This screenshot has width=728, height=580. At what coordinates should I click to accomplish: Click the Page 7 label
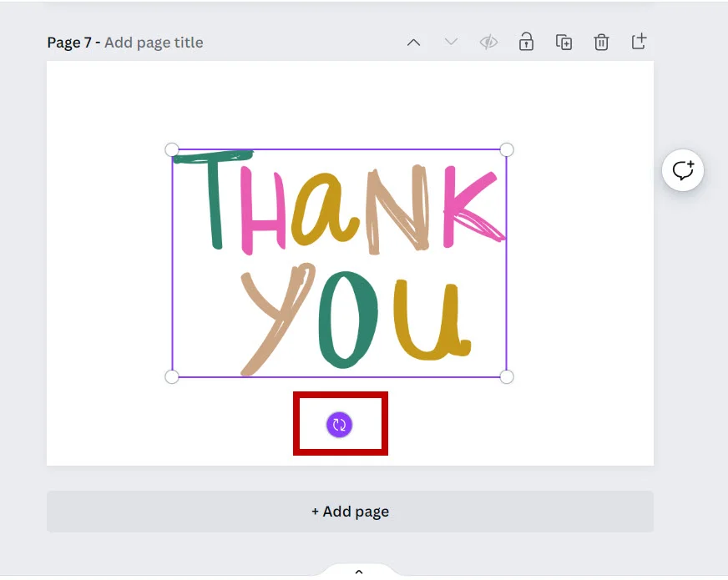tap(69, 43)
